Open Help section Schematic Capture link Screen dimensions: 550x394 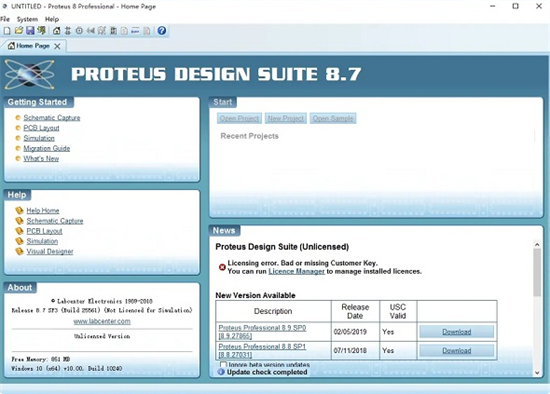point(55,221)
